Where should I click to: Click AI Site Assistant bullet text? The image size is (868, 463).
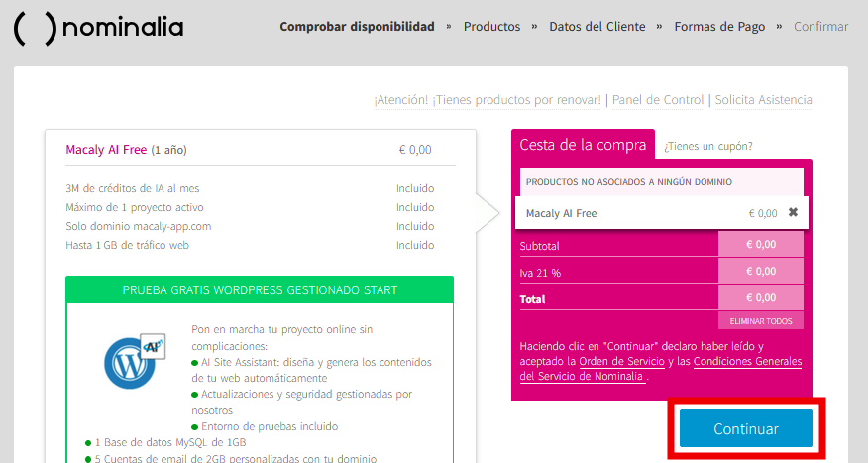pos(312,370)
